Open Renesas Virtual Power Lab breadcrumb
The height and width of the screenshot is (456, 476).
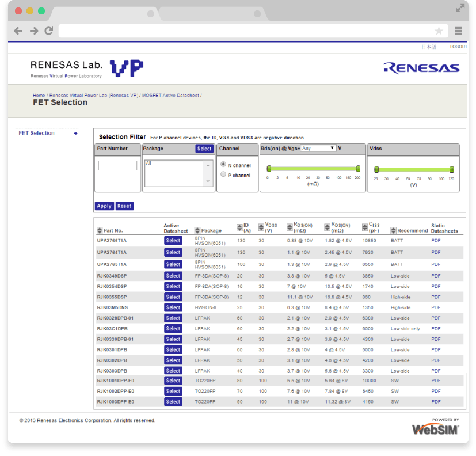coord(94,96)
